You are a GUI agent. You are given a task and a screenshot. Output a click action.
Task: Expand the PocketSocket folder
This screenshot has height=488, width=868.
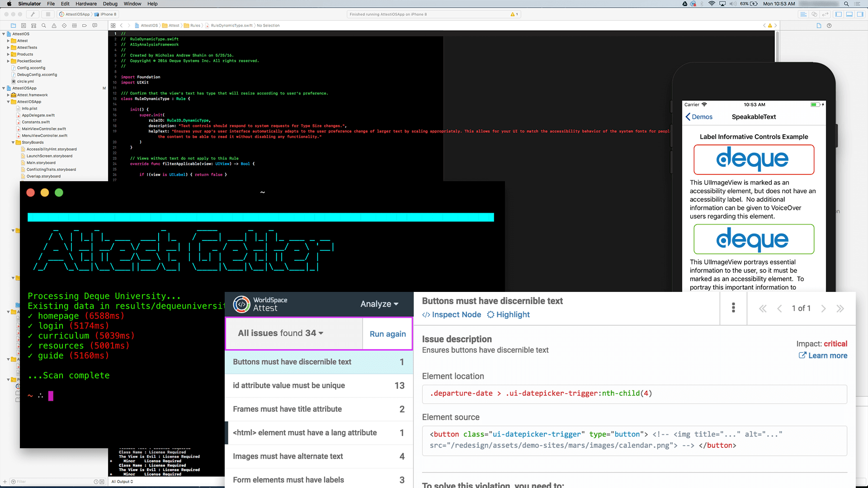tap(8, 61)
